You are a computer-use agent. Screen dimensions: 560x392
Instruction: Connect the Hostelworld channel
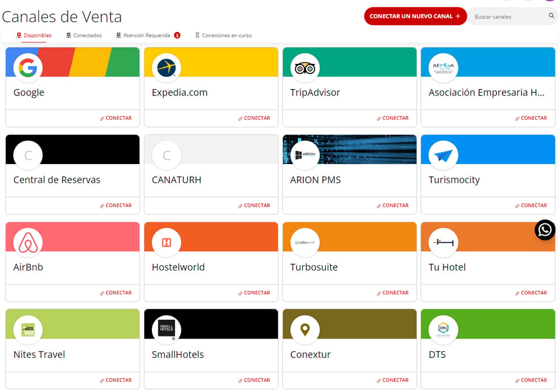click(254, 293)
